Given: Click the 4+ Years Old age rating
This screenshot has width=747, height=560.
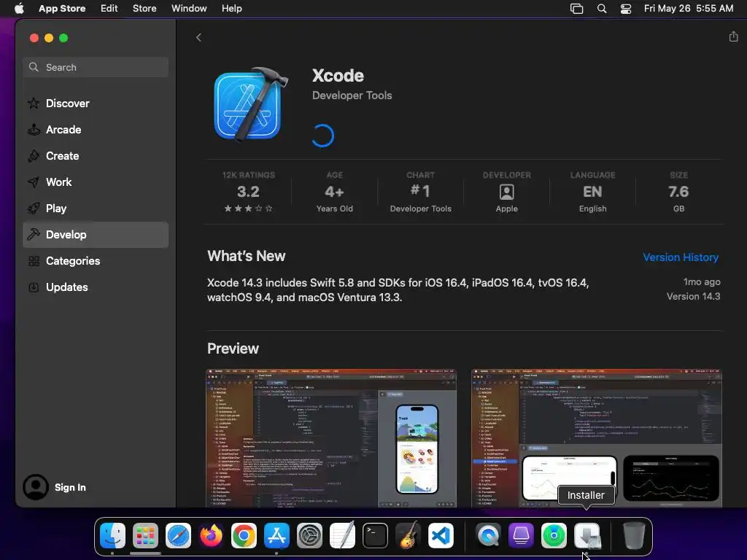Looking at the screenshot, I should (334, 192).
